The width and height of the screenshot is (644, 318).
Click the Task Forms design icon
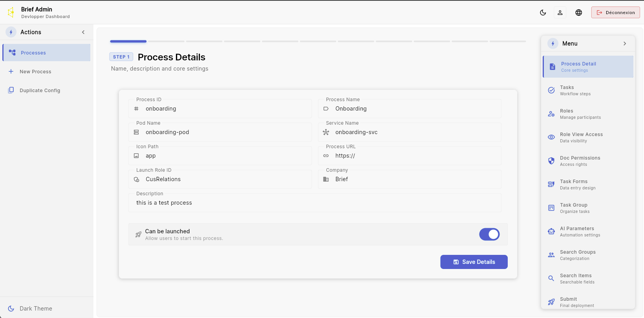[551, 184]
